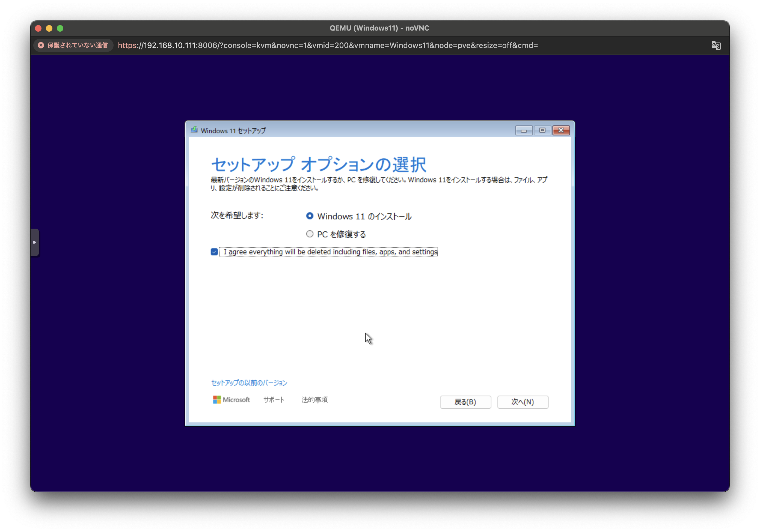
Task: Open the 法的事項 legal link
Action: (314, 400)
